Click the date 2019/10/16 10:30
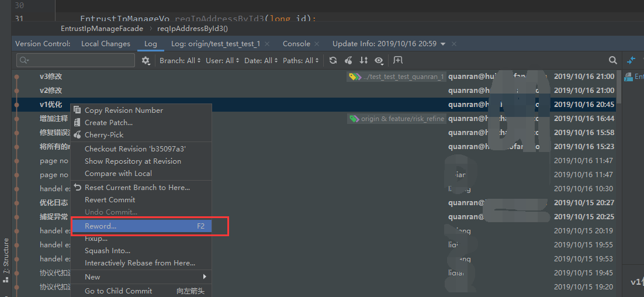The height and width of the screenshot is (297, 644). click(584, 189)
